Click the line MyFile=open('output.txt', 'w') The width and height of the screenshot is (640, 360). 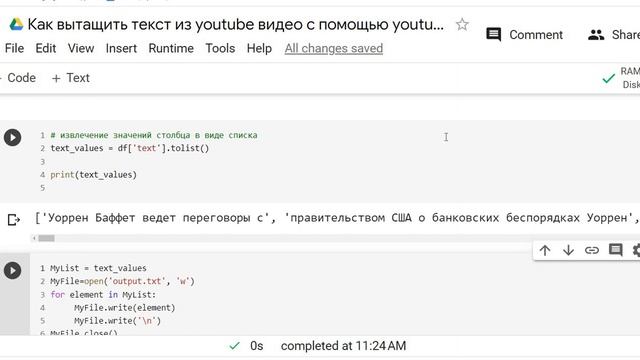tap(122, 281)
